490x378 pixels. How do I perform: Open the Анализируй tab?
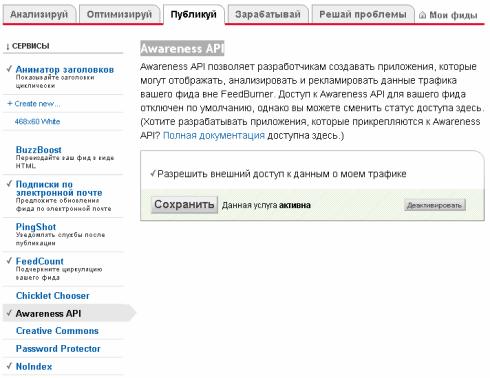39,15
